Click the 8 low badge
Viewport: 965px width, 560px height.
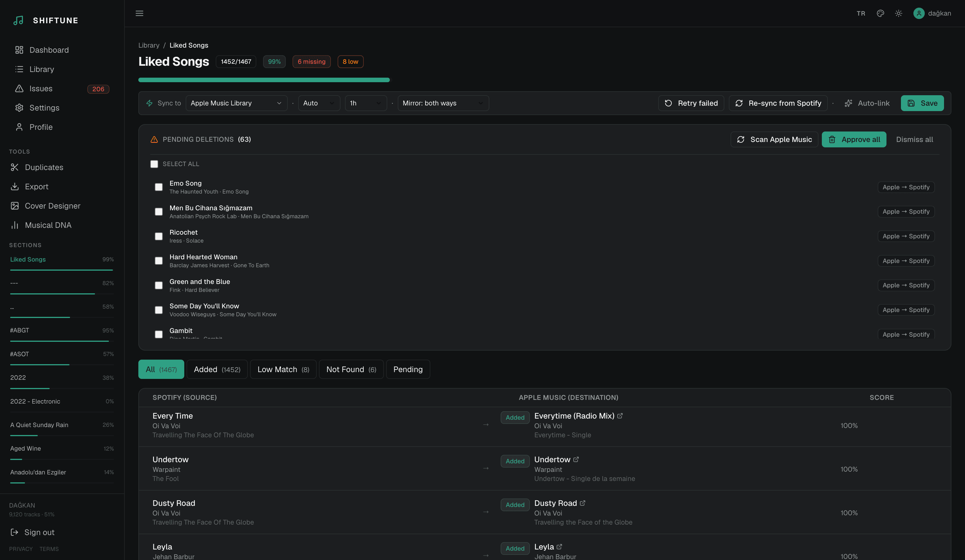[350, 61]
